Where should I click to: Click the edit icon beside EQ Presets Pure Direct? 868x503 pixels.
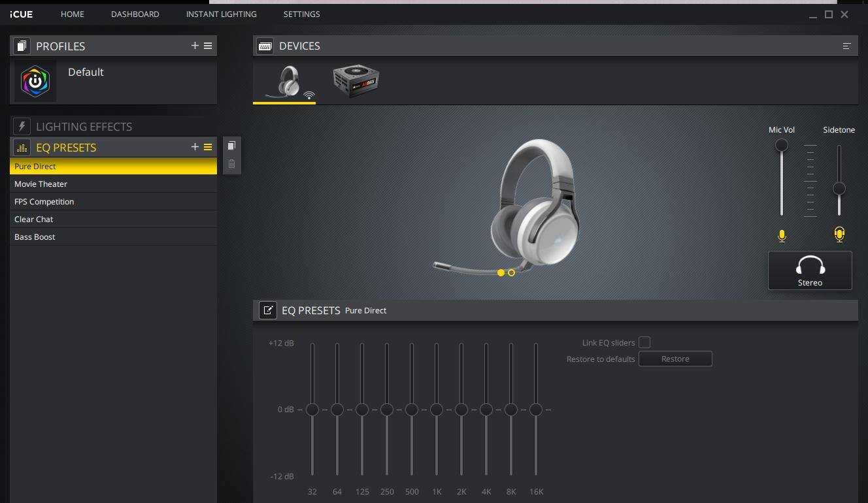click(268, 310)
